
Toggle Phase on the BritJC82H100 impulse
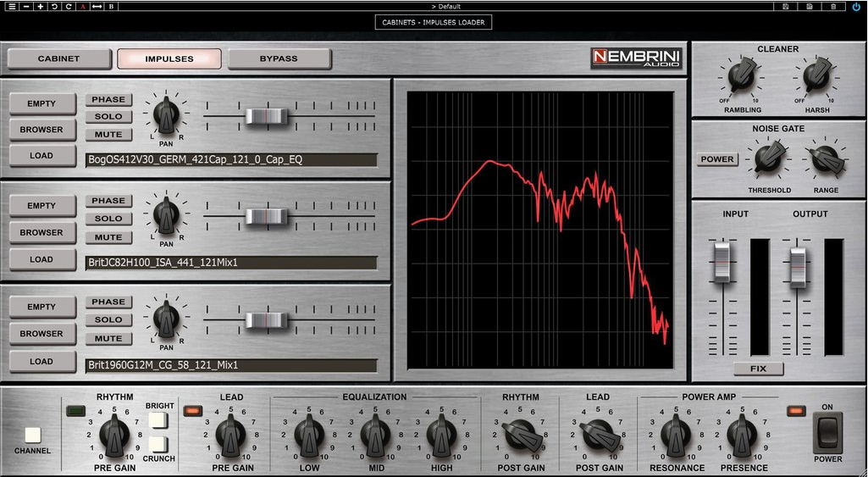point(108,201)
